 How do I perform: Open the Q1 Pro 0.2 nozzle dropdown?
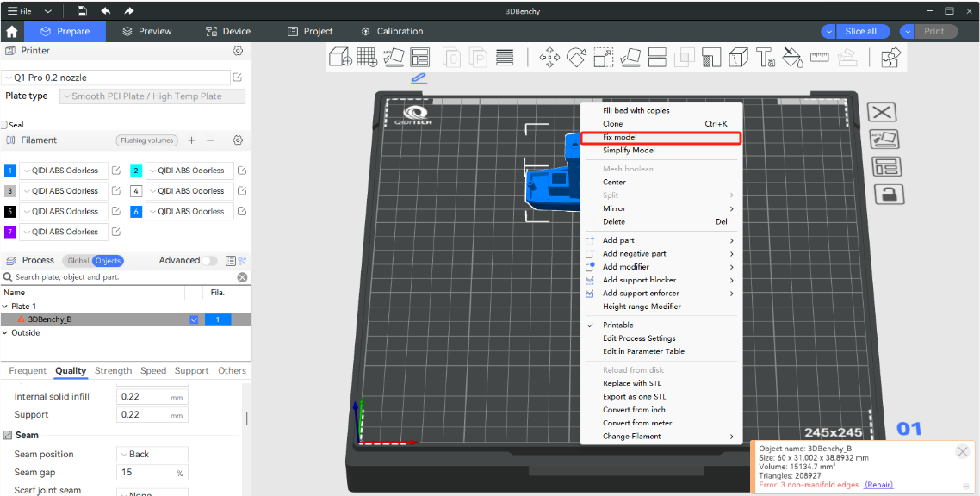[x=115, y=77]
